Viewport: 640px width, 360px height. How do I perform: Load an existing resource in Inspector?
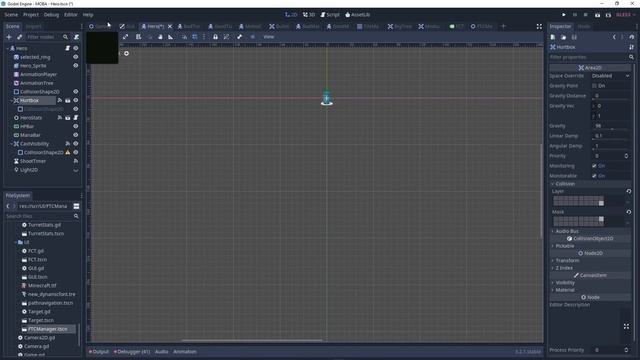pyautogui.click(x=564, y=37)
